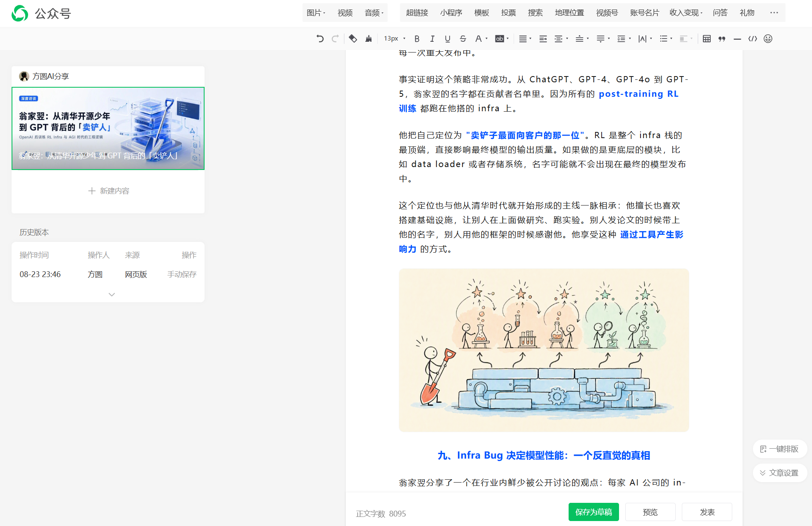
Task: Insert a blockquote
Action: (x=722, y=38)
